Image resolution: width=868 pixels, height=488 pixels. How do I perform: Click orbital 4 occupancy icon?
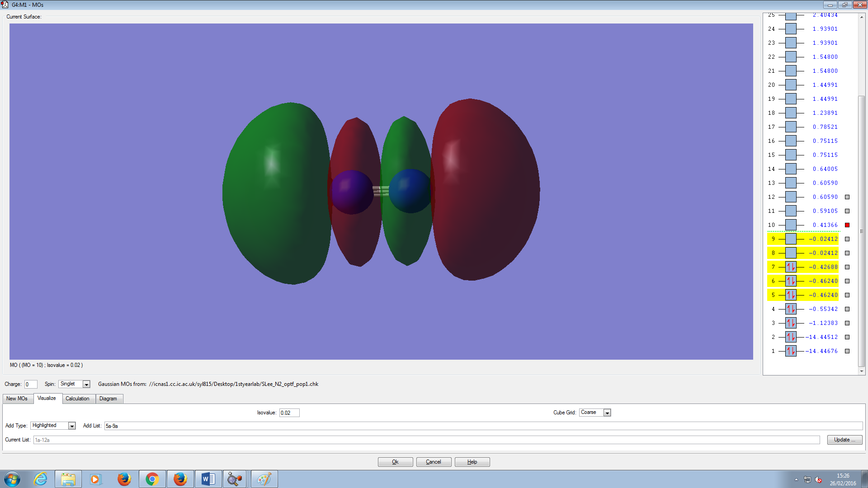[x=790, y=309]
